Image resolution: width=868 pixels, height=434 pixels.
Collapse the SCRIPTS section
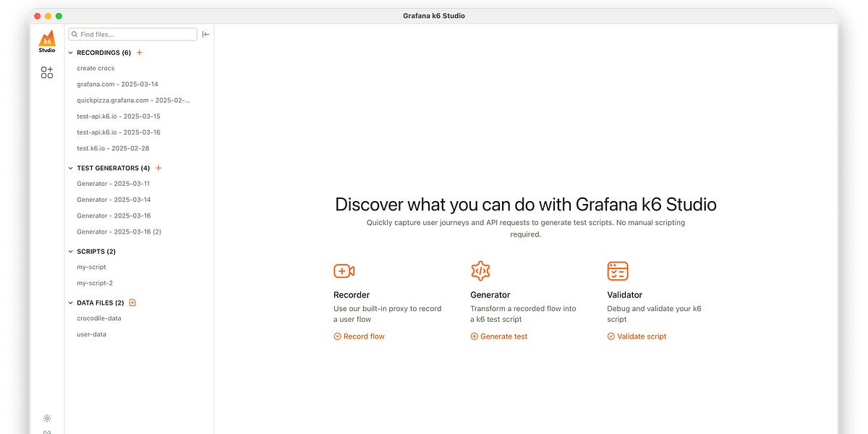[71, 252]
